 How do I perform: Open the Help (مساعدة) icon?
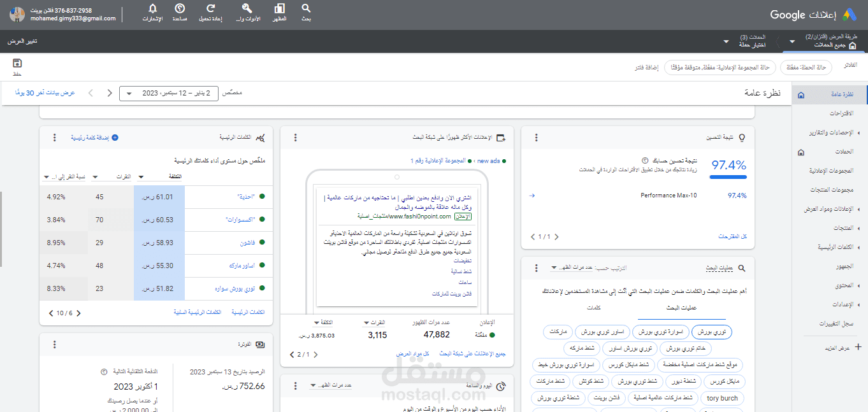pos(180,8)
